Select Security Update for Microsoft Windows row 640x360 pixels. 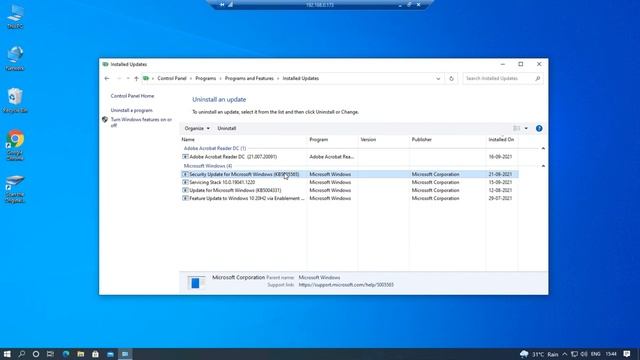tap(349, 174)
